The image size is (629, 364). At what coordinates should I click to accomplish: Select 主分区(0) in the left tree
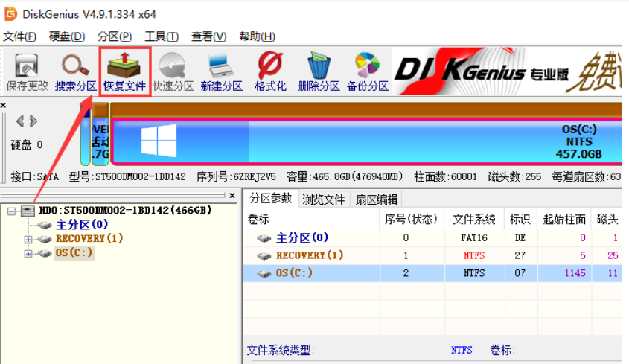[x=82, y=224]
